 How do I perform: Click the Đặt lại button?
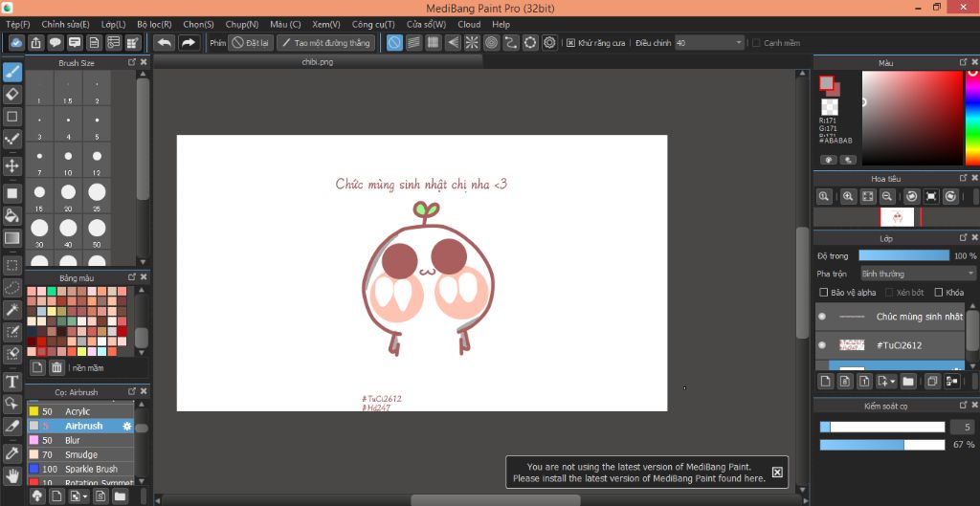click(x=251, y=42)
